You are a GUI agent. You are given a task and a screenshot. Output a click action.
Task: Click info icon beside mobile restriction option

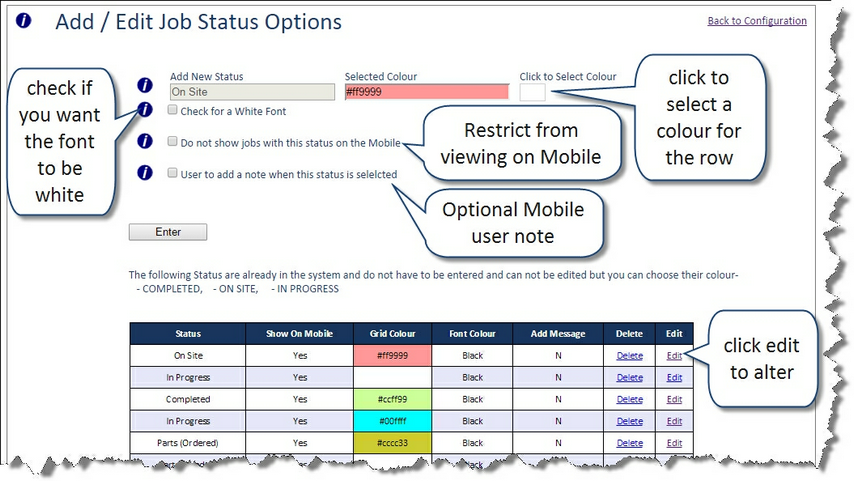145,142
